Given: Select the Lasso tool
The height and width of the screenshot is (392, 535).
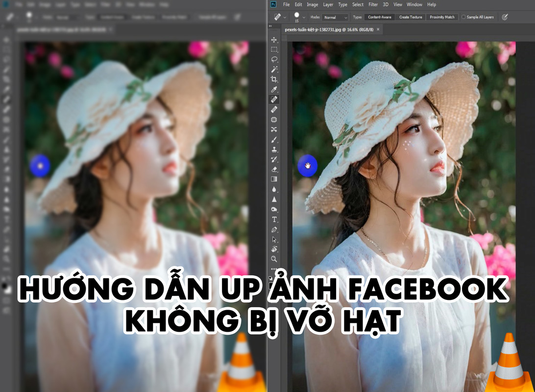Looking at the screenshot, I should [274, 59].
